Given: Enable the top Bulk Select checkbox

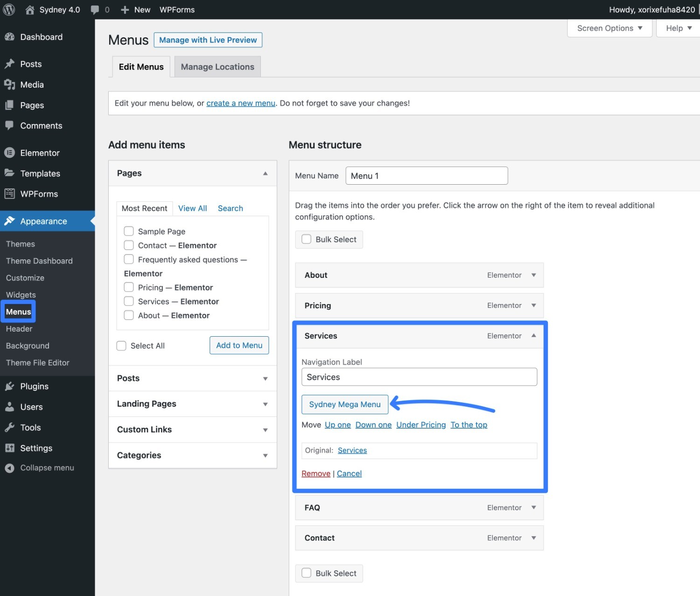Looking at the screenshot, I should pos(307,239).
